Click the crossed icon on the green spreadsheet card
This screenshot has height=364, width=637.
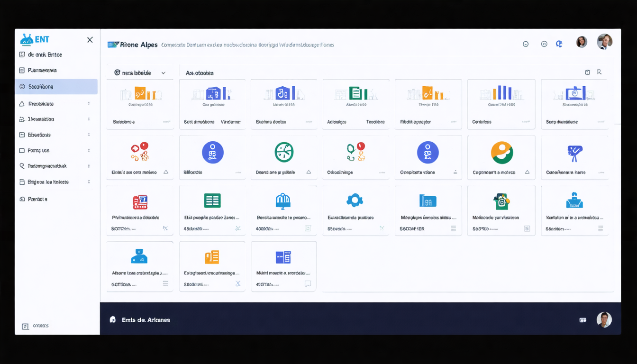click(238, 228)
